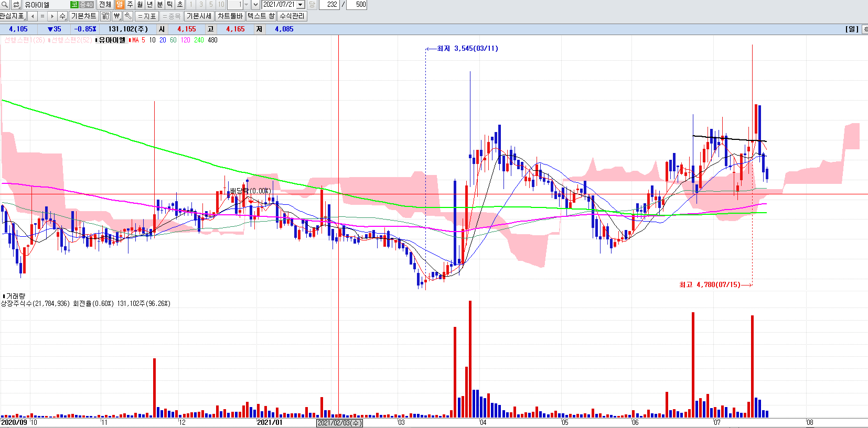Click the 거래량 volume panel label
This screenshot has height=428, width=868.
[15, 296]
